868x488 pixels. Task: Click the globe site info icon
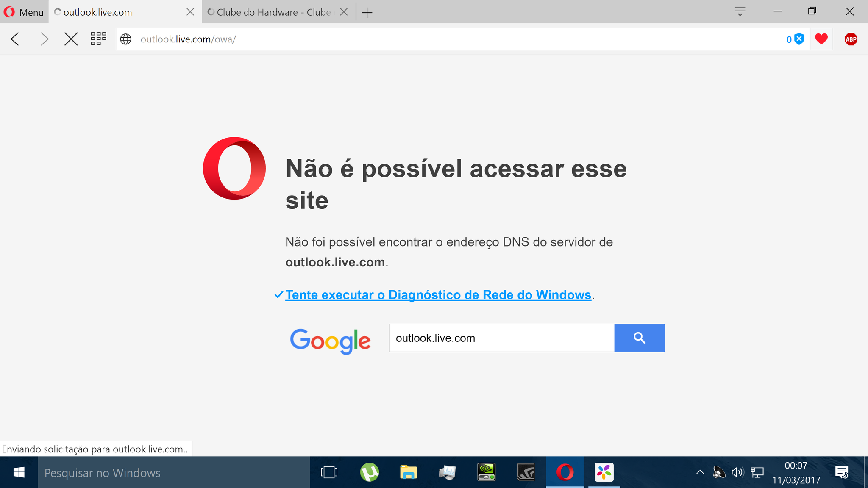[126, 39]
